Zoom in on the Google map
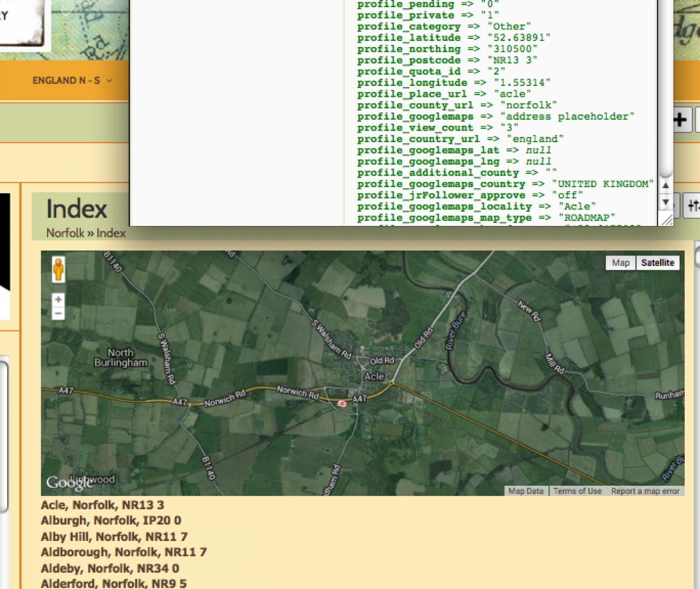This screenshot has height=589, width=700. (58, 300)
